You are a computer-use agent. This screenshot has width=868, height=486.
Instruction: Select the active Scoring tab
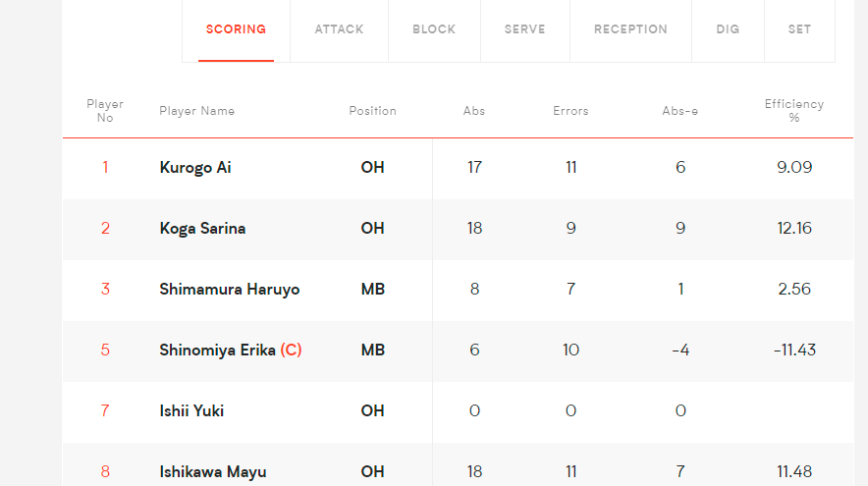[x=236, y=29]
